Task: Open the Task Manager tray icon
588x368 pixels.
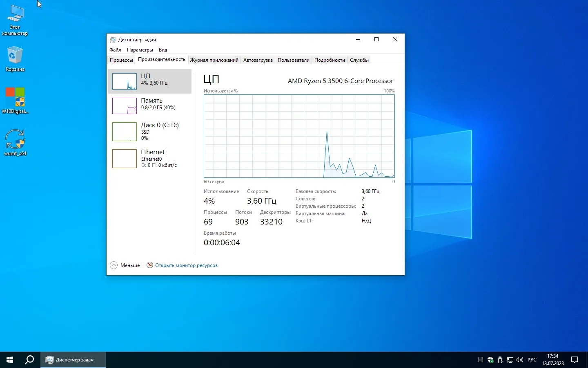Action: click(481, 360)
